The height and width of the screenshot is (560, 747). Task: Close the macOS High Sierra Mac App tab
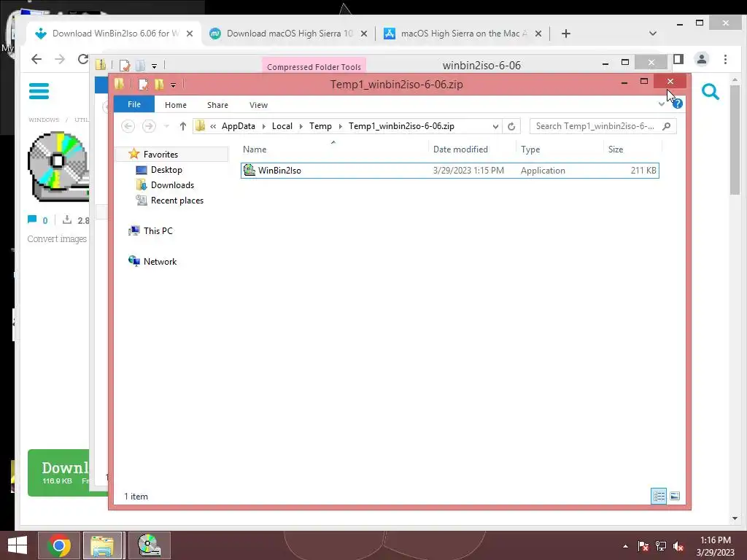(538, 34)
